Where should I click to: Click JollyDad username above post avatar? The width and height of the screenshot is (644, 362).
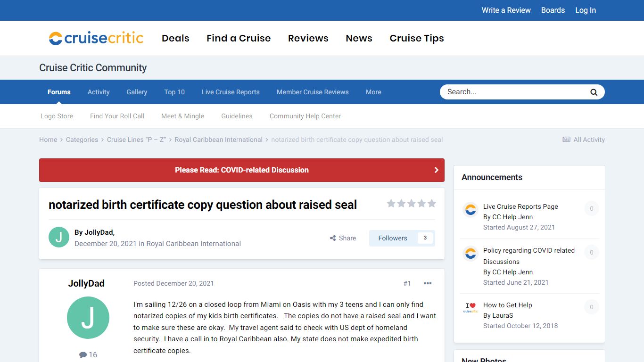pos(86,283)
